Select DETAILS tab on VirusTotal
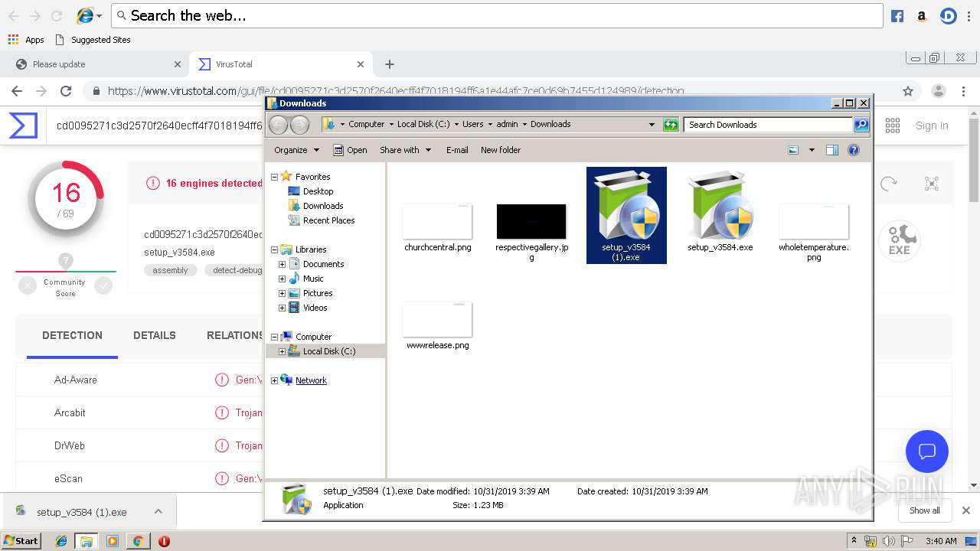980x551 pixels. 155,335
